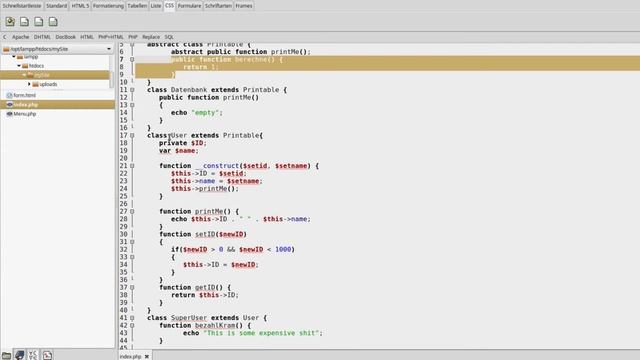Switch to the Schriftarten tab
This screenshot has height=360, width=640.
click(x=218, y=6)
